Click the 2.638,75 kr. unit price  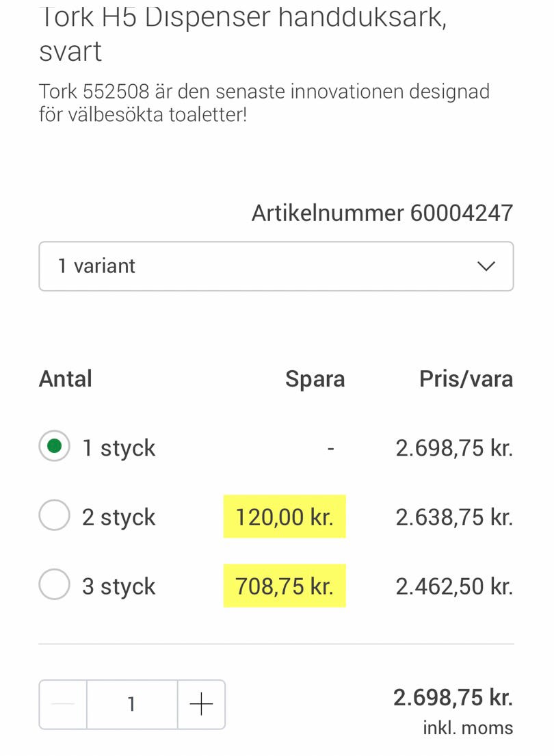pos(454,517)
